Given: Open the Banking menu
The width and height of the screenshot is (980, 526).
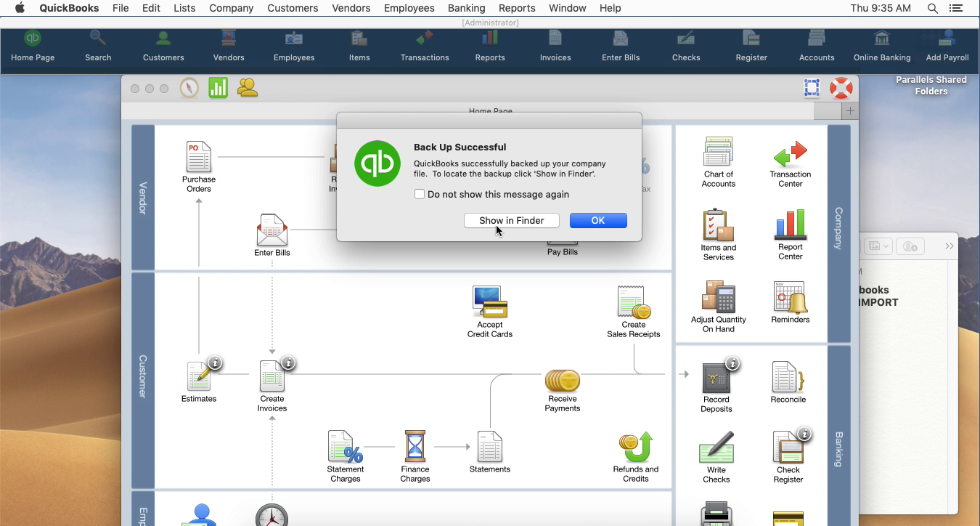Looking at the screenshot, I should 466,8.
